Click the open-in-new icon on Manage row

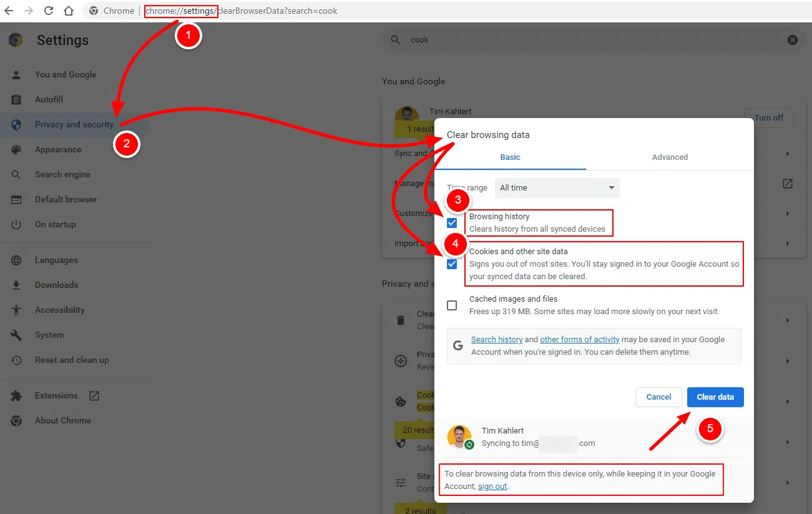pos(788,184)
